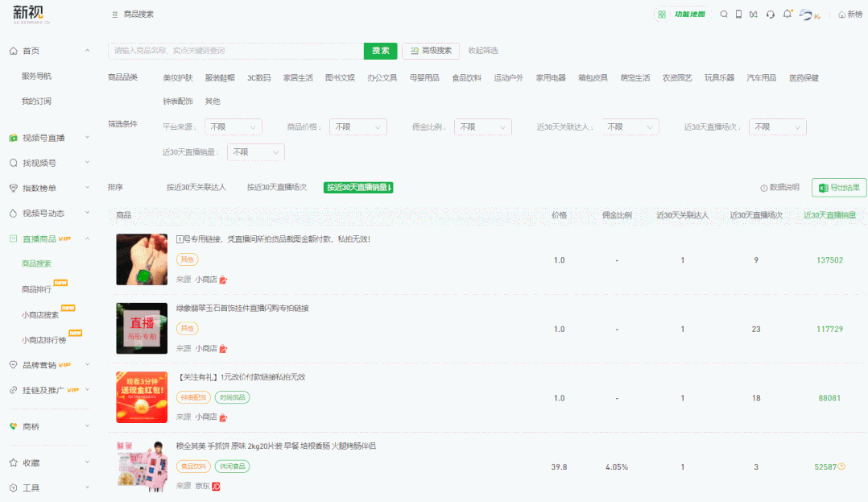Open 商品排行 in sidebar
The height and width of the screenshot is (502, 868).
[36, 289]
